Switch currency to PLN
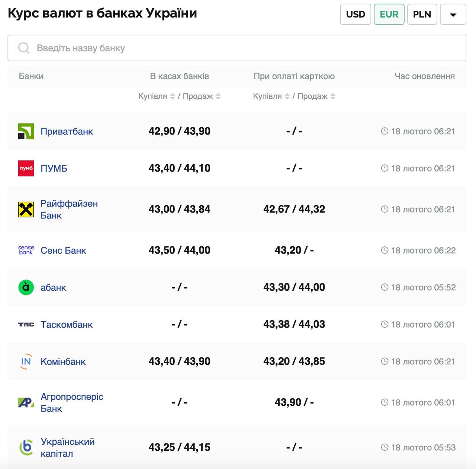 422,15
